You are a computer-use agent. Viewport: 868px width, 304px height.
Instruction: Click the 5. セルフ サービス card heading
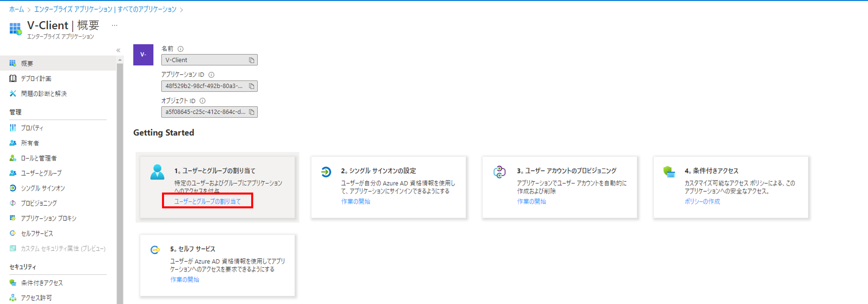click(193, 249)
